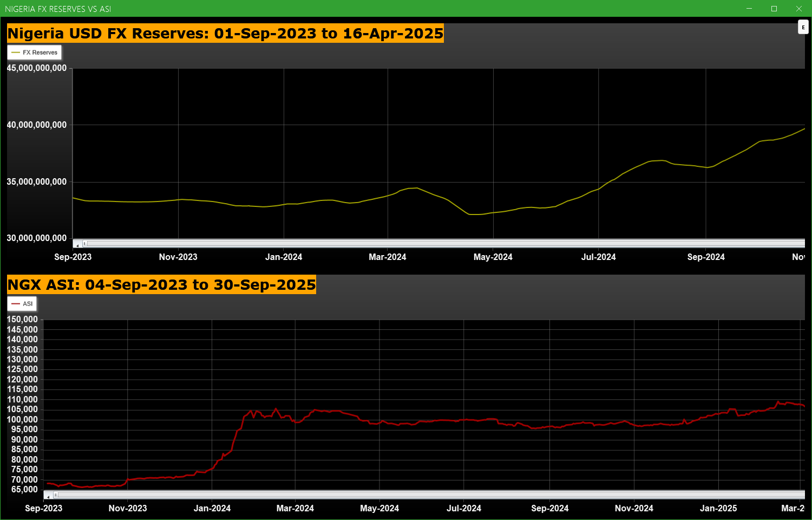Click the 40,000,000,000 y-axis label
This screenshot has width=812, height=520.
click(37, 125)
